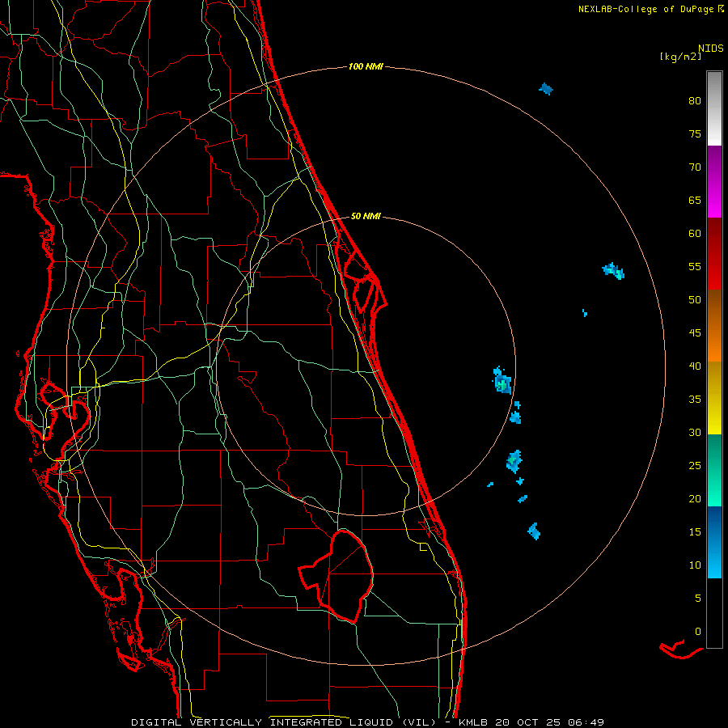Click the KMLB station identifier in the caption

coord(473,722)
